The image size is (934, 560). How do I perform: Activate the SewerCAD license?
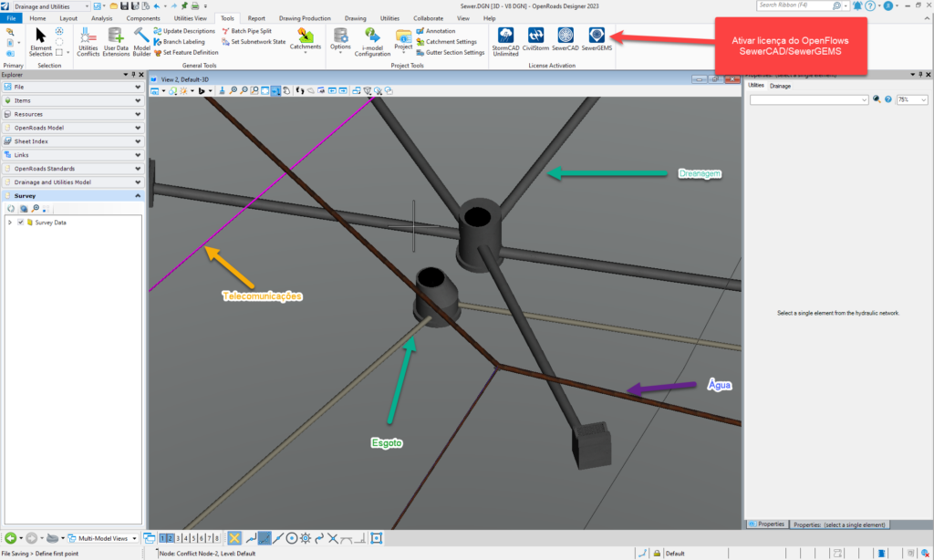566,39
